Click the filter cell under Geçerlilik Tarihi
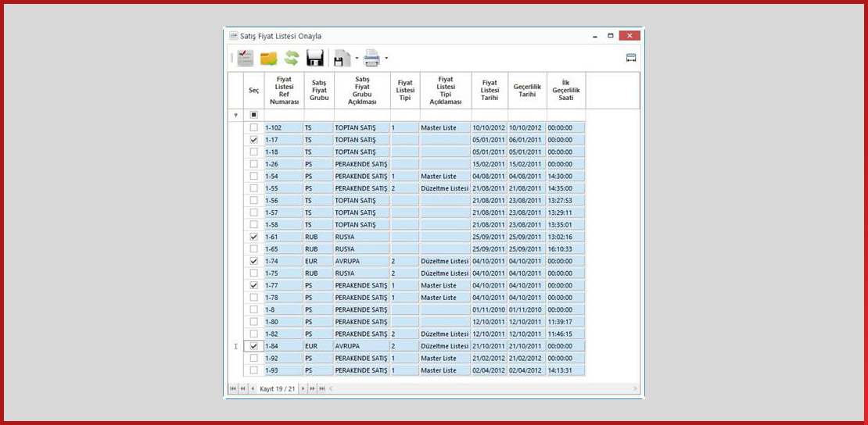 pyautogui.click(x=528, y=115)
